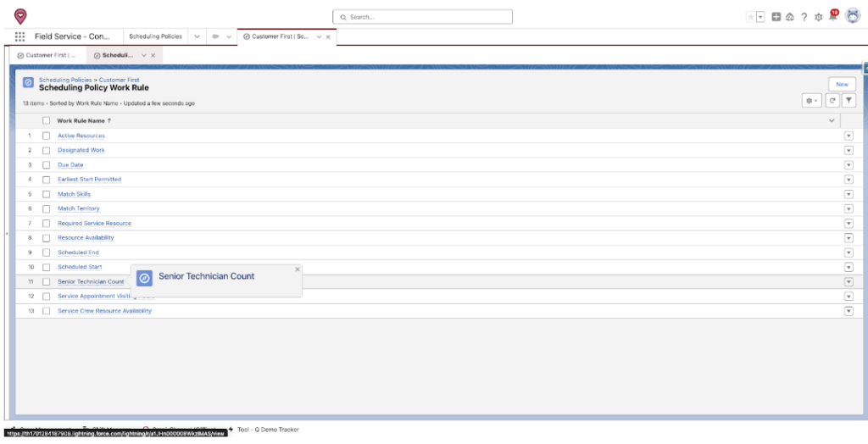Click the Senior Technician Count popup icon
Screen dimensions: 868x444
pyautogui.click(x=144, y=279)
